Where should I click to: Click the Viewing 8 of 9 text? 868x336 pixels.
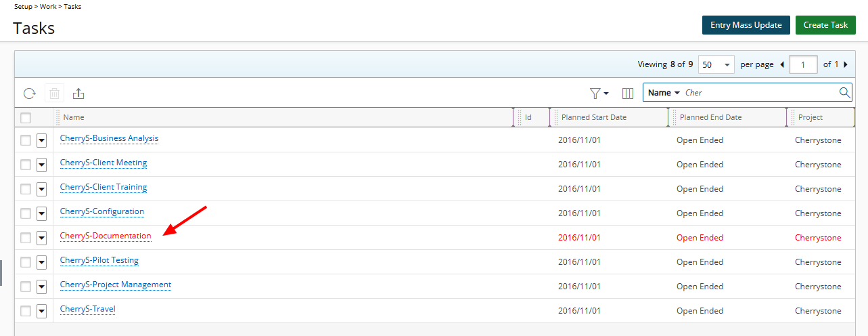[665, 64]
